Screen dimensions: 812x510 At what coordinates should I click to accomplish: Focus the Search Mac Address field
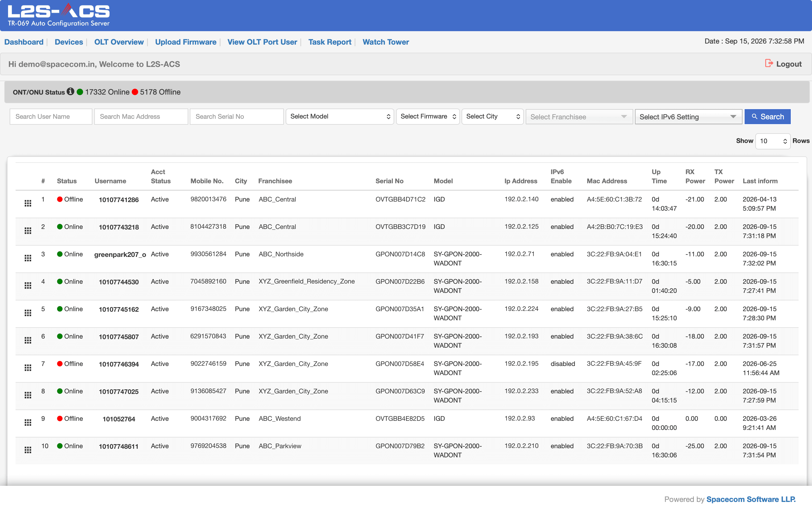click(141, 116)
